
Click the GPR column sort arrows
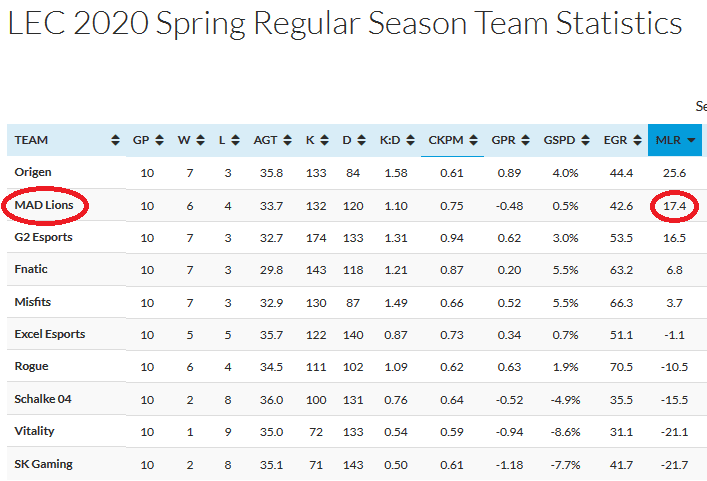(525, 140)
